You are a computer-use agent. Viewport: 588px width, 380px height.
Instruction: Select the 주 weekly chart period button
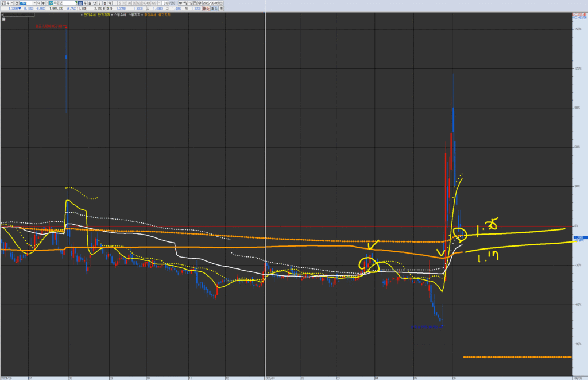tap(85, 3)
